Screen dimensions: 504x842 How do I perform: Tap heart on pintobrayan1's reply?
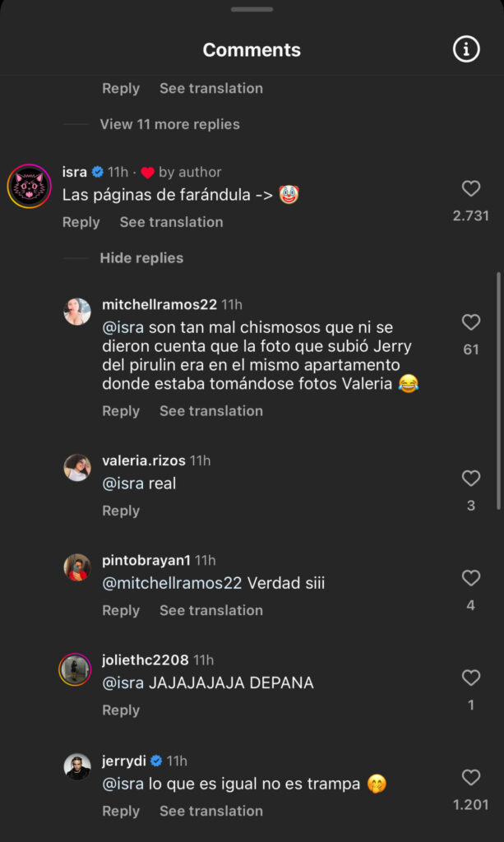pyautogui.click(x=471, y=579)
